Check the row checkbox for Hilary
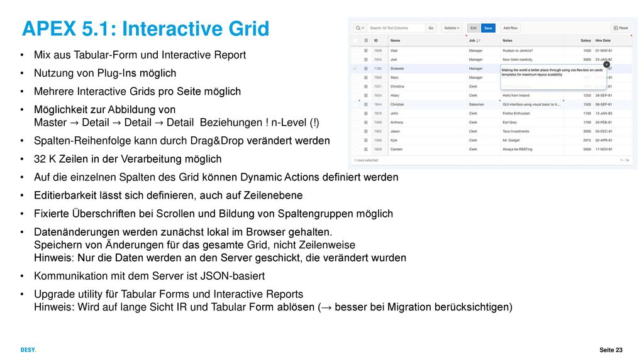 (x=355, y=96)
